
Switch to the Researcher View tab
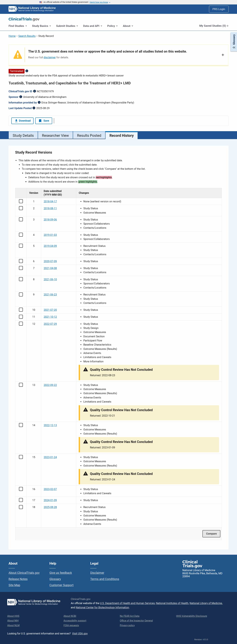tap(55, 135)
